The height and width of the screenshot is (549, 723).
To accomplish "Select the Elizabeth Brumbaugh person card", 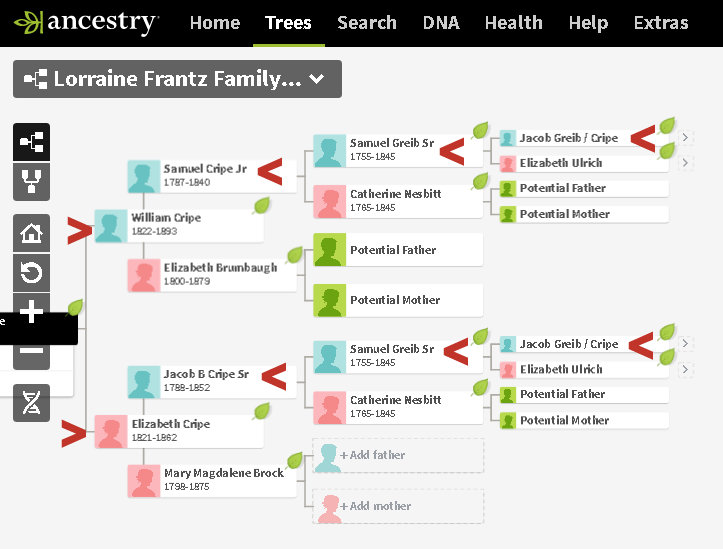I will click(x=210, y=274).
